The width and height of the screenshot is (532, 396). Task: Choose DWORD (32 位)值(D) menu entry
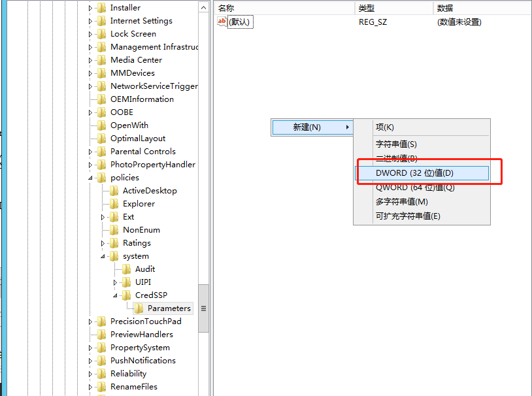[x=414, y=173]
